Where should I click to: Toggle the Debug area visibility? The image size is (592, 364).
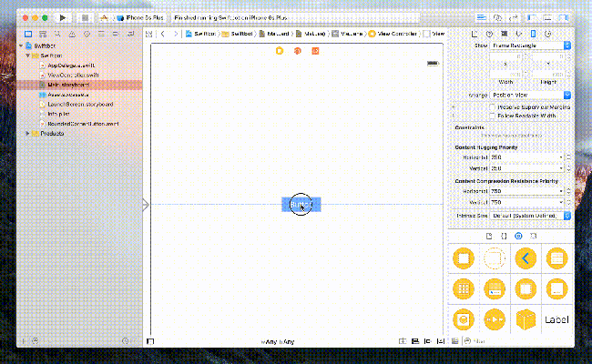pos(547,17)
